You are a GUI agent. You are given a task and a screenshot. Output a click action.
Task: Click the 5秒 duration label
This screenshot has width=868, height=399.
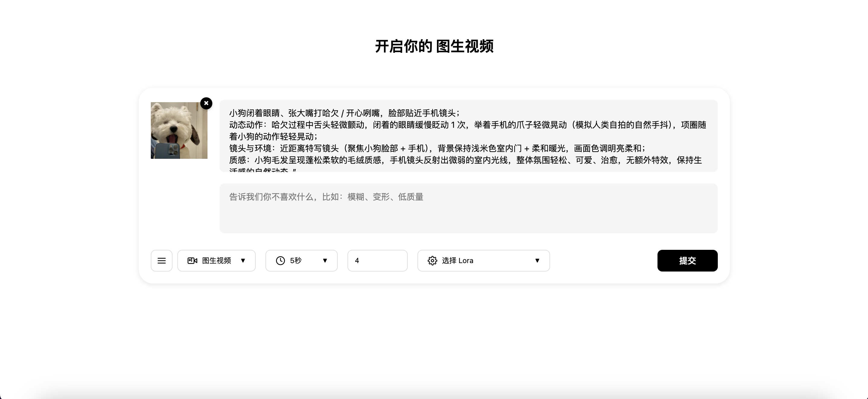(x=296, y=261)
